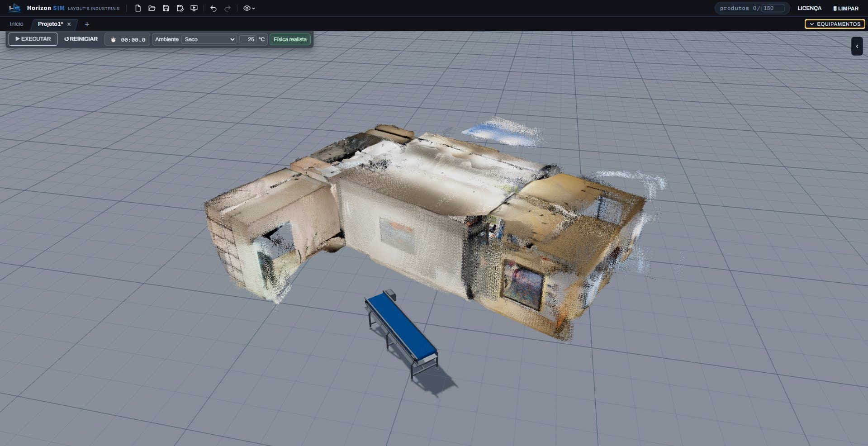Add a new tab with the plus icon
Image resolution: width=868 pixels, height=446 pixels.
click(x=87, y=24)
